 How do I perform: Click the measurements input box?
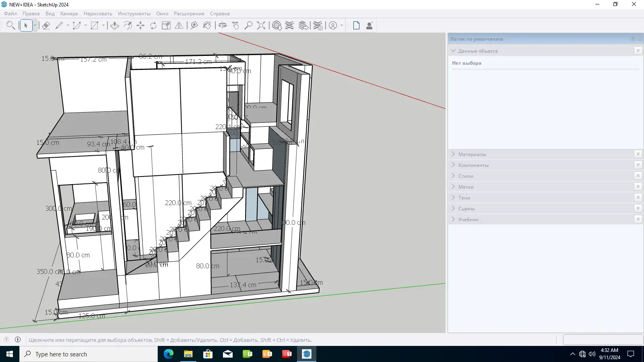[x=603, y=340]
